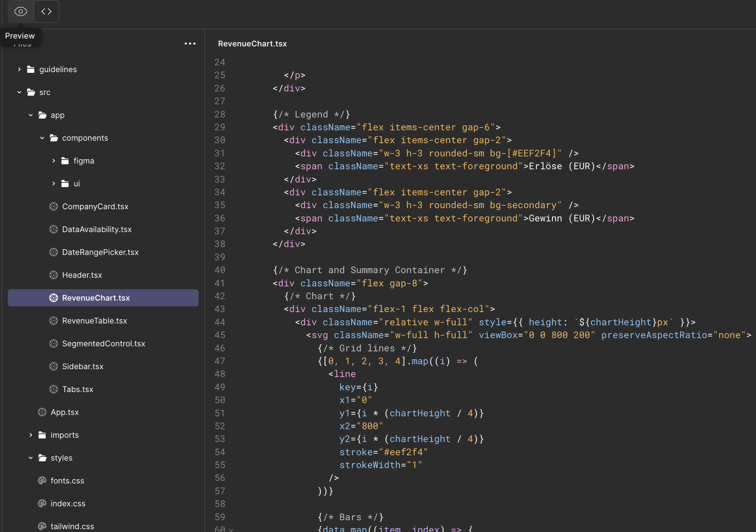Select RevenueTable.tsx in the sidebar
This screenshot has height=532, width=756.
coord(95,321)
